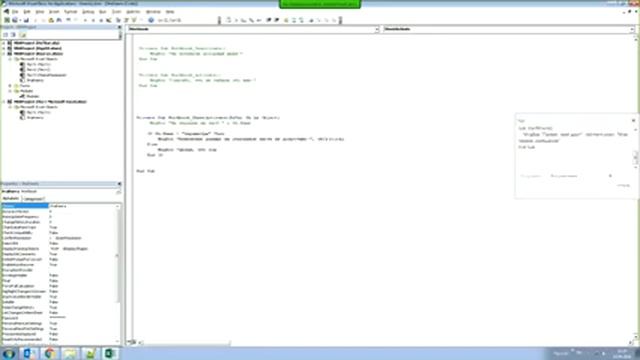Click the Break pause icon in toolbar

[x=93, y=20]
